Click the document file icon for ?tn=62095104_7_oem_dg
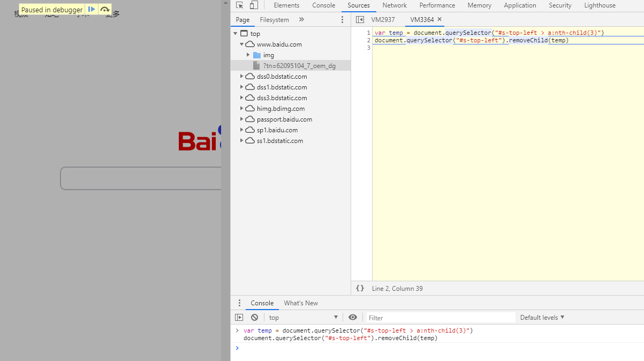644x361 pixels. [256, 65]
